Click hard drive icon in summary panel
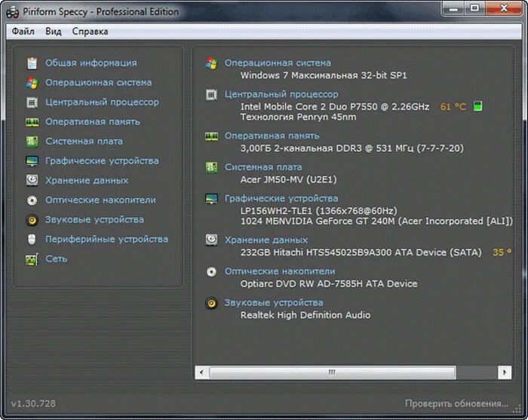This screenshot has width=528, height=420. tap(211, 240)
